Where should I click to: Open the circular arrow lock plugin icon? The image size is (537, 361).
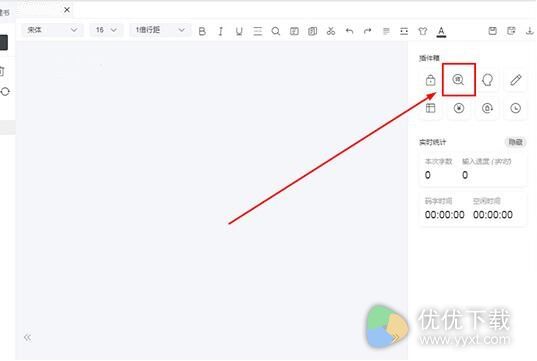pyautogui.click(x=487, y=108)
